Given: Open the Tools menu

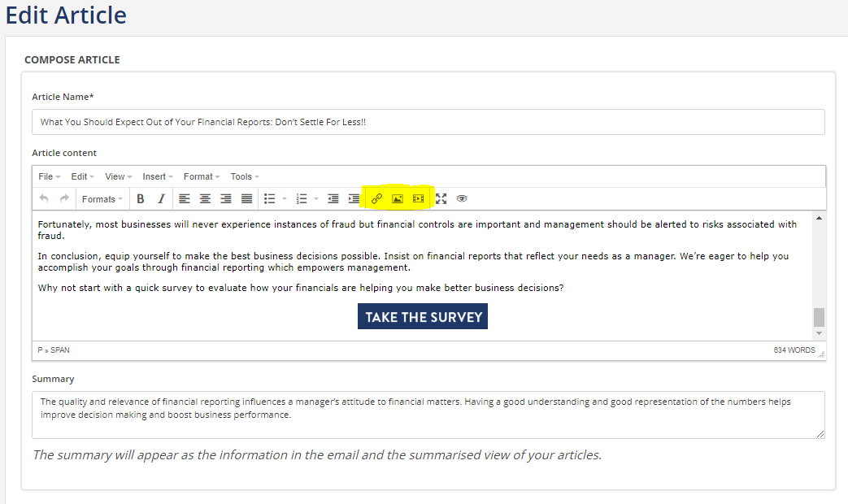Looking at the screenshot, I should 245,176.
